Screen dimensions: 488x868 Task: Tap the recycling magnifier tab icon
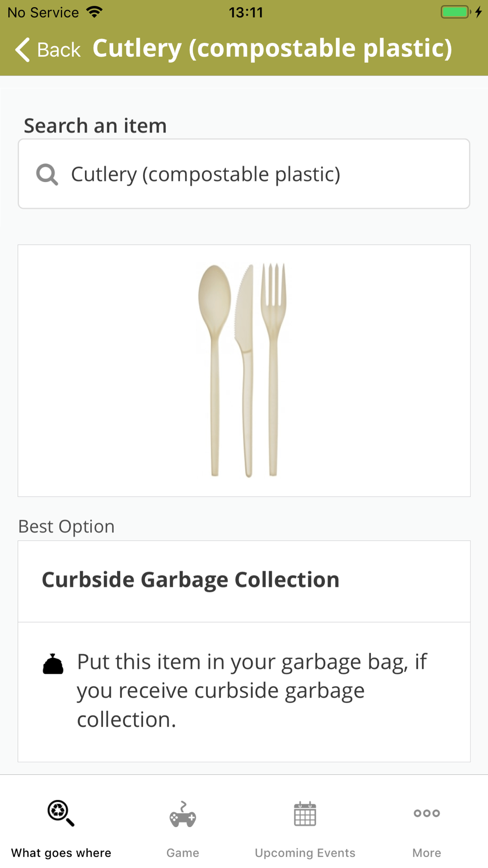coord(61,813)
